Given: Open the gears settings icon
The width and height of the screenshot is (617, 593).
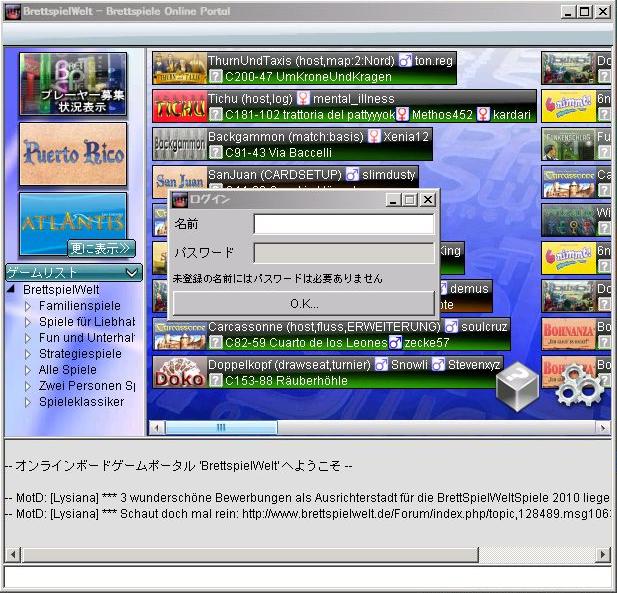Looking at the screenshot, I should point(578,386).
